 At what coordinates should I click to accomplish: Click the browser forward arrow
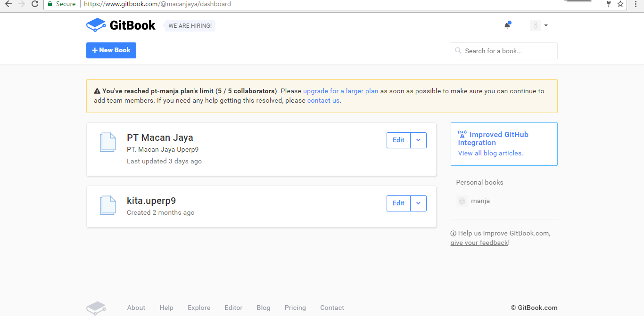[21, 4]
